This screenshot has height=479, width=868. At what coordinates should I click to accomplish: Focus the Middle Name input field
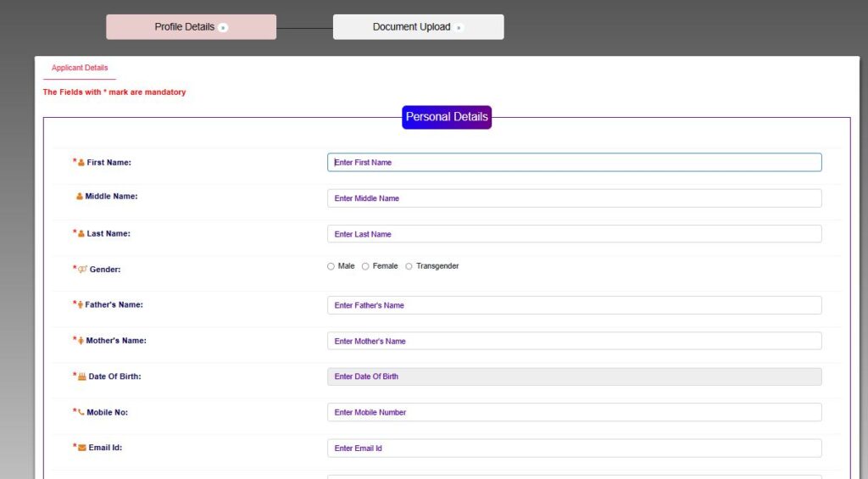click(x=575, y=198)
